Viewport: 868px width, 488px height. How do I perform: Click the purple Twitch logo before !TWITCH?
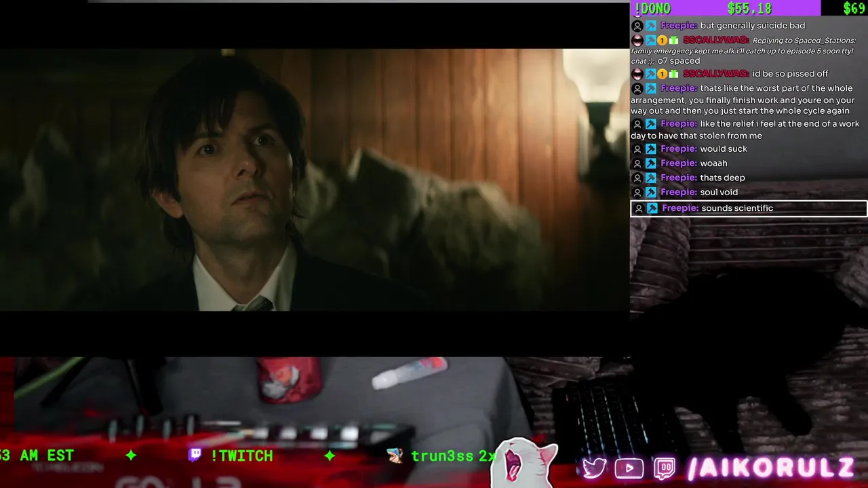pos(195,455)
